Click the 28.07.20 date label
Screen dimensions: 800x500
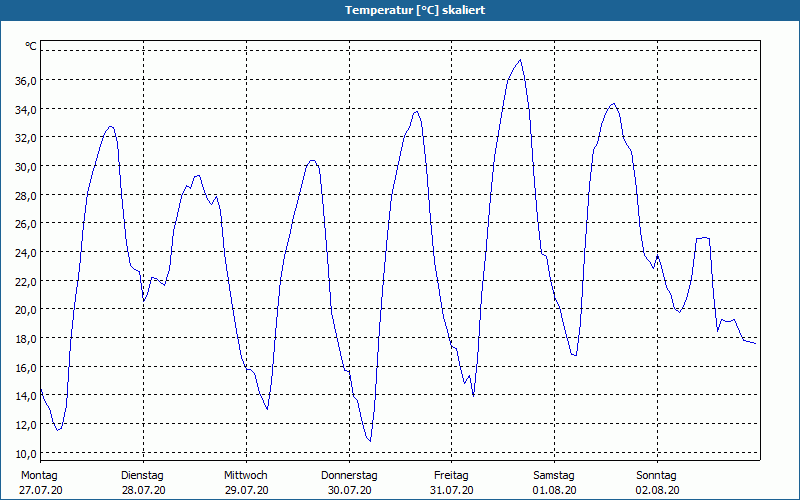143,490
